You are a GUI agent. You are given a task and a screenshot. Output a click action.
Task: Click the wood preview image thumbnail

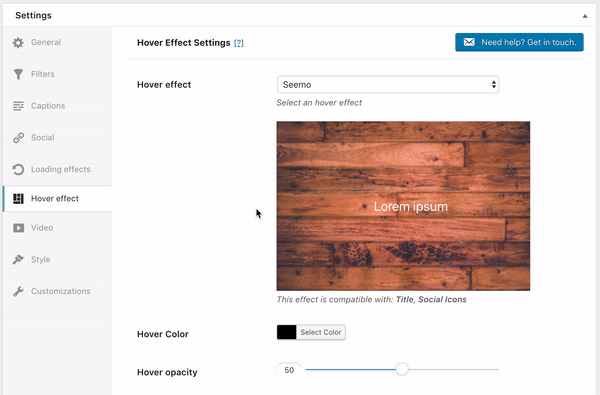click(403, 206)
